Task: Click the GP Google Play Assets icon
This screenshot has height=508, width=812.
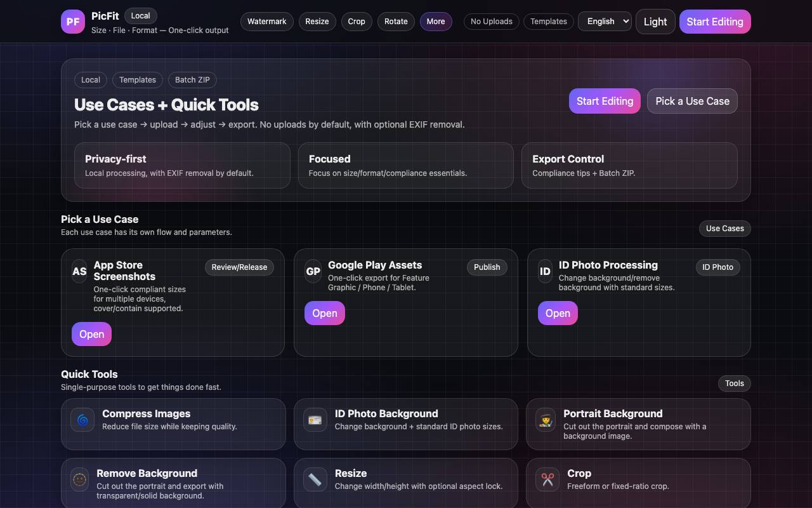Action: click(313, 271)
